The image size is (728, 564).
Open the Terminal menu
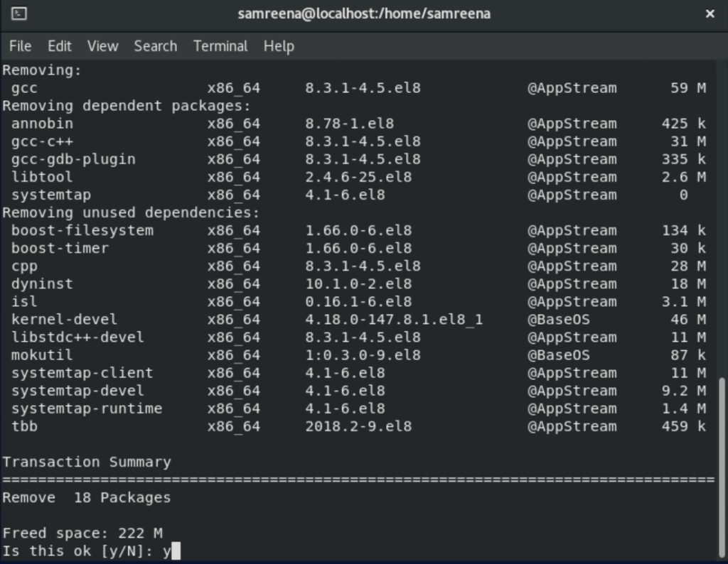coord(220,46)
